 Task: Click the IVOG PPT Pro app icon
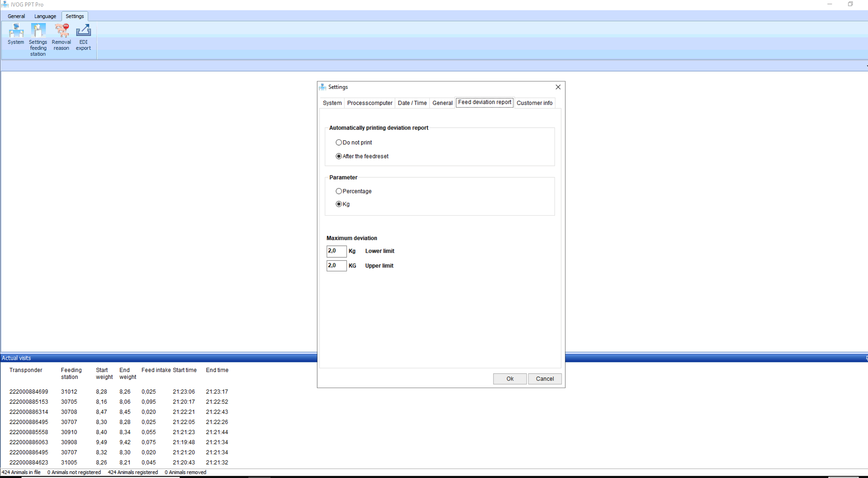click(5, 4)
